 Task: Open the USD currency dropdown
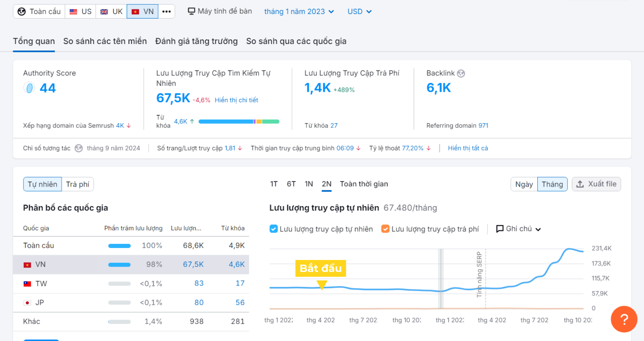359,12
